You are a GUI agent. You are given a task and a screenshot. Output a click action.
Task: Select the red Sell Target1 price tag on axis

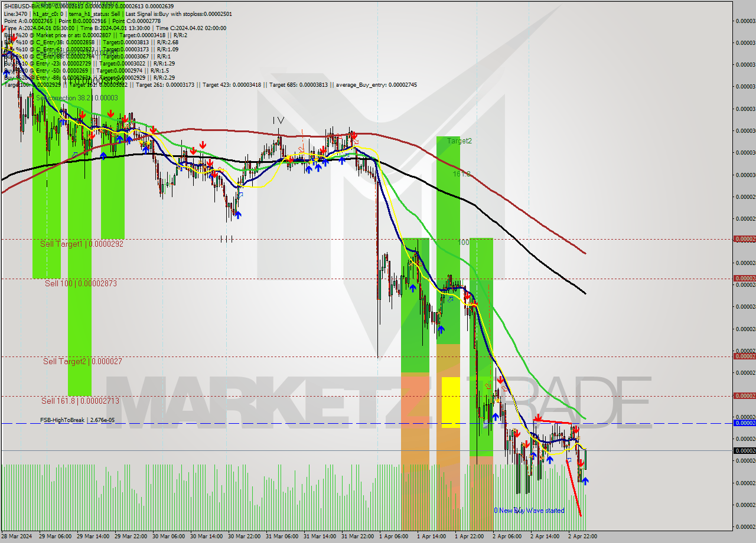click(744, 239)
